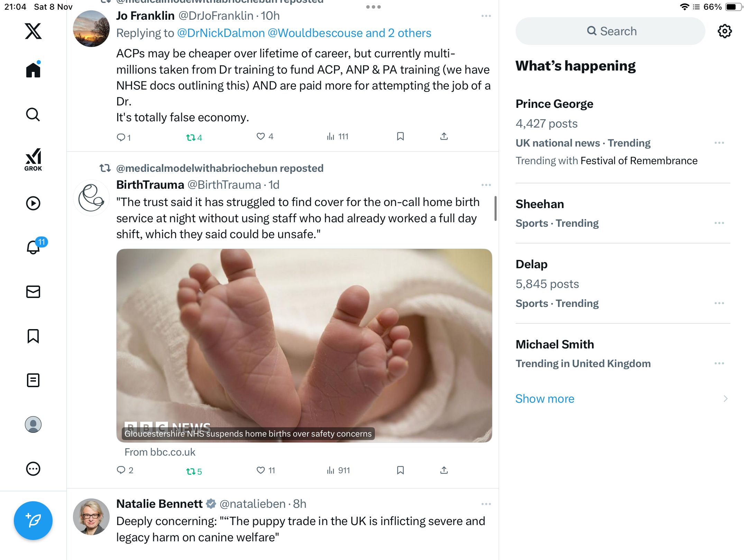Open the notifications bell
This screenshot has height=560, width=747.
34,248
